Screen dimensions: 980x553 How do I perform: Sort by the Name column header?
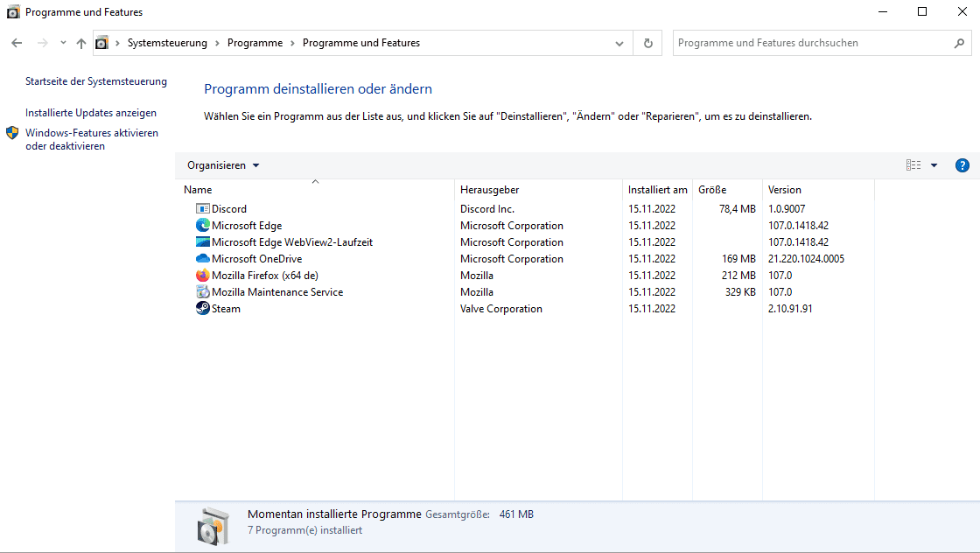tap(316, 189)
